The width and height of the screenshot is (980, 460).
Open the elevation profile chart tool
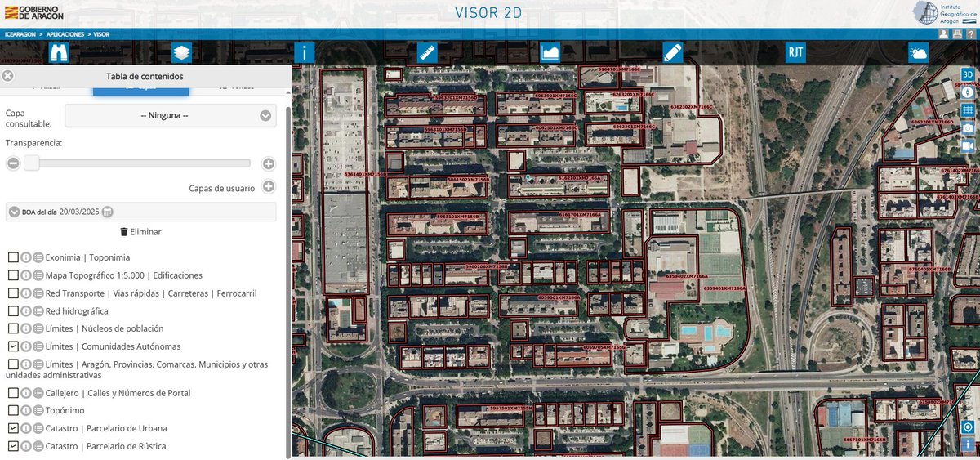coord(550,53)
